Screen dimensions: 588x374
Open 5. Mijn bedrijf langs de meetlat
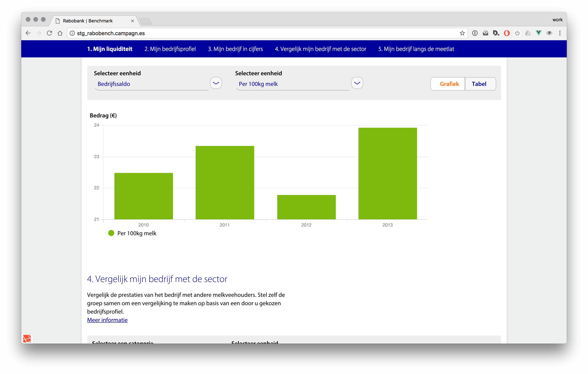point(416,49)
